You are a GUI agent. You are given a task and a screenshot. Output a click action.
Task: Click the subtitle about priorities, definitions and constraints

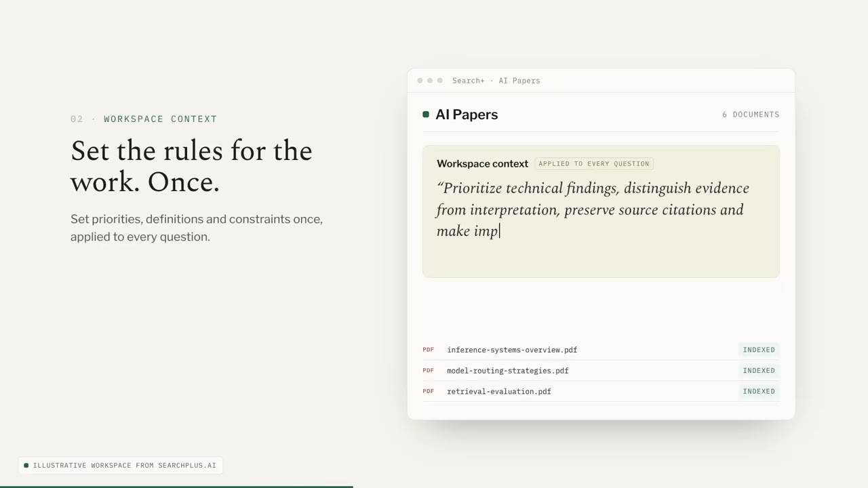click(x=197, y=228)
